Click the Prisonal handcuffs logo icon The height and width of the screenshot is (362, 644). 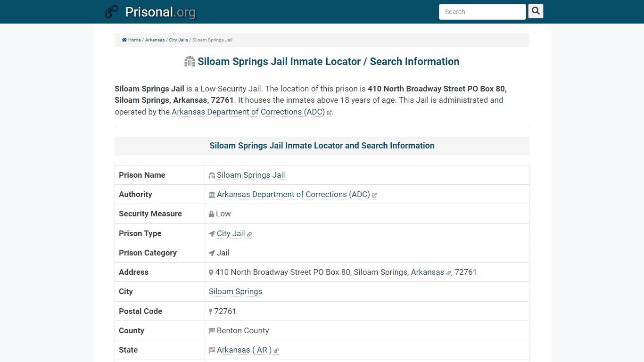tap(112, 12)
